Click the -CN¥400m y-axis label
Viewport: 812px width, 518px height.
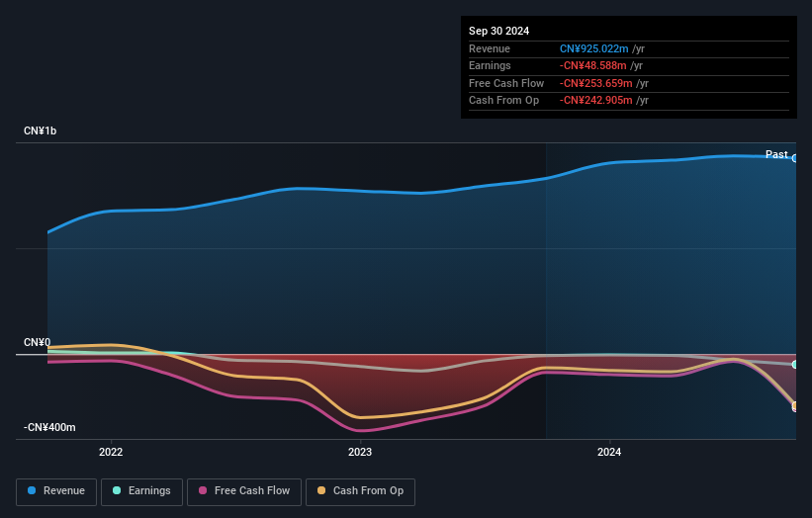coord(49,427)
